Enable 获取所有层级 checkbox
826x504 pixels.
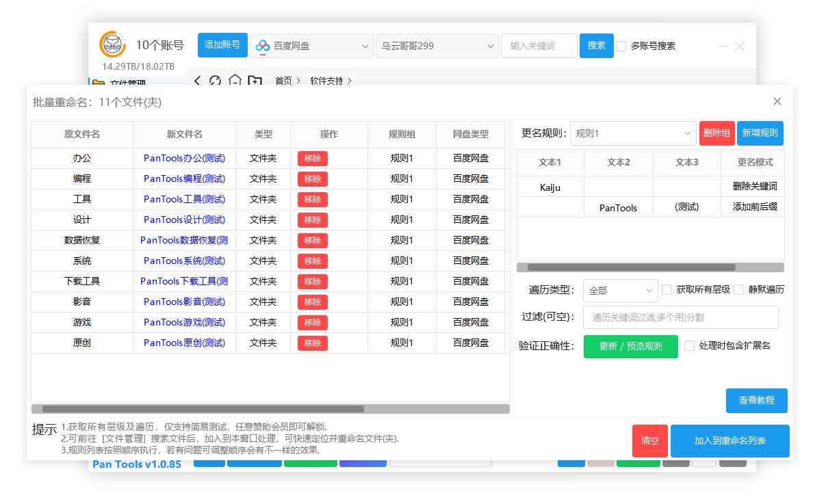tap(667, 290)
